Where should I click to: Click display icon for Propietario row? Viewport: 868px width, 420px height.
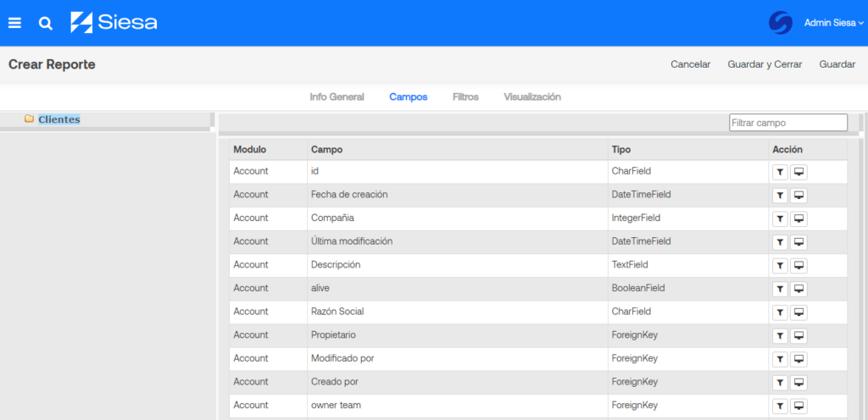[798, 335]
